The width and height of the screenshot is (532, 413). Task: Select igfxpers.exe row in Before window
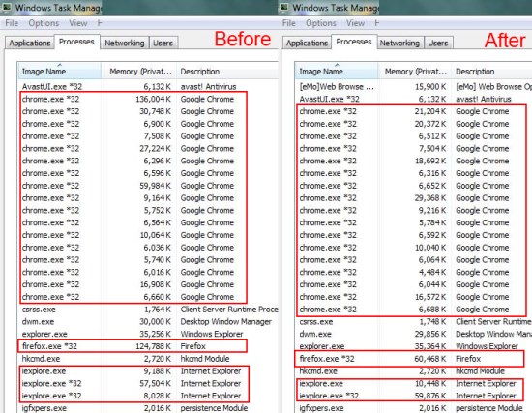(x=148, y=407)
